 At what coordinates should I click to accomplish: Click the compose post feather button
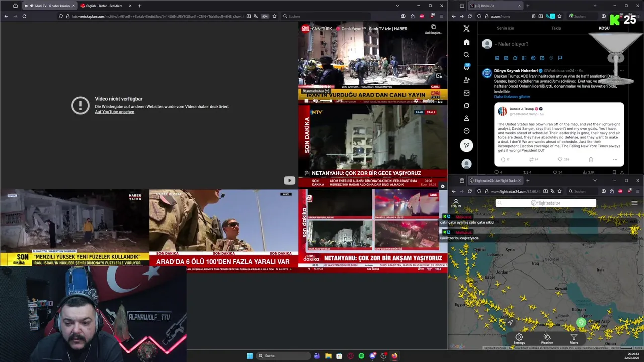coord(466,146)
